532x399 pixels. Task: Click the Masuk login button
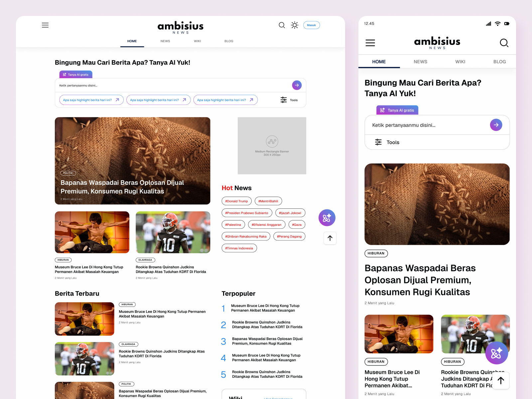311,25
